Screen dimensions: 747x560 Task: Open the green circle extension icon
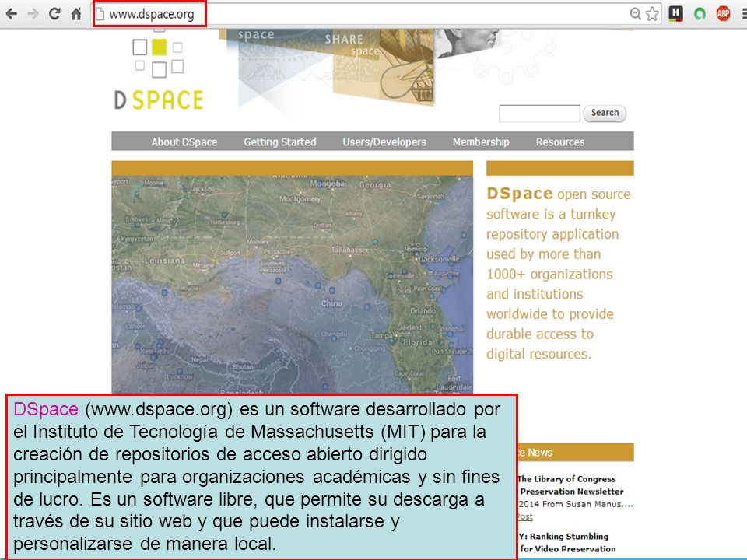(x=700, y=14)
